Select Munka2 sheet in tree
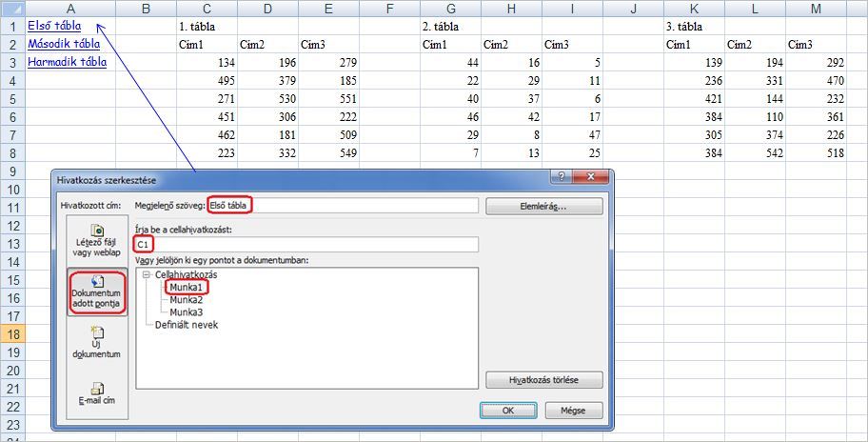This screenshot has width=868, height=442. pyautogui.click(x=186, y=300)
